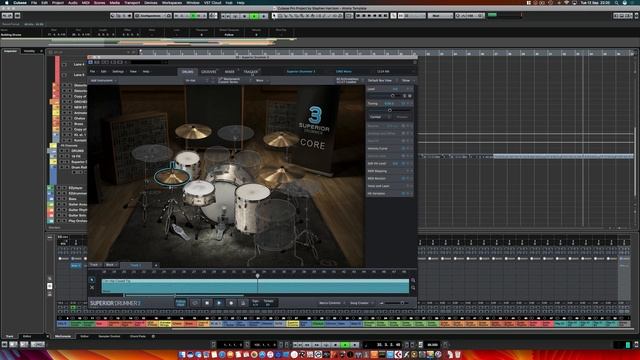Open Block menu above song track
Viewport: 640px width, 360px height.
click(110, 265)
